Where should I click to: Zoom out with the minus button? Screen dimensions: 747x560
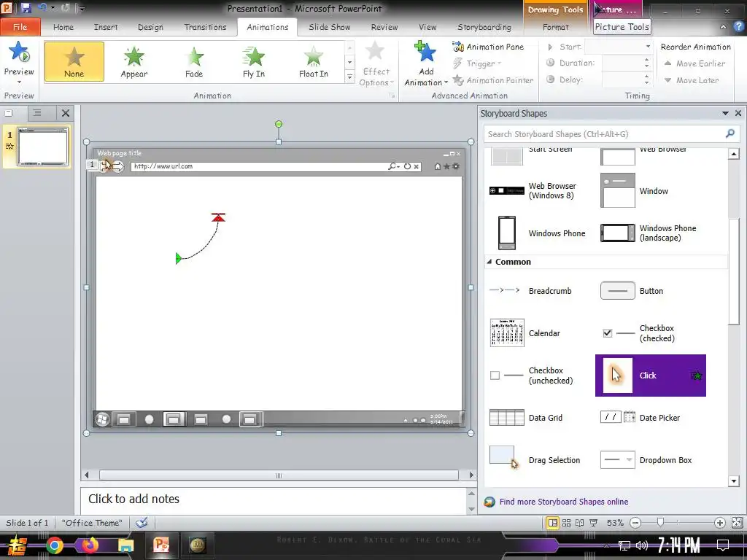(x=635, y=522)
